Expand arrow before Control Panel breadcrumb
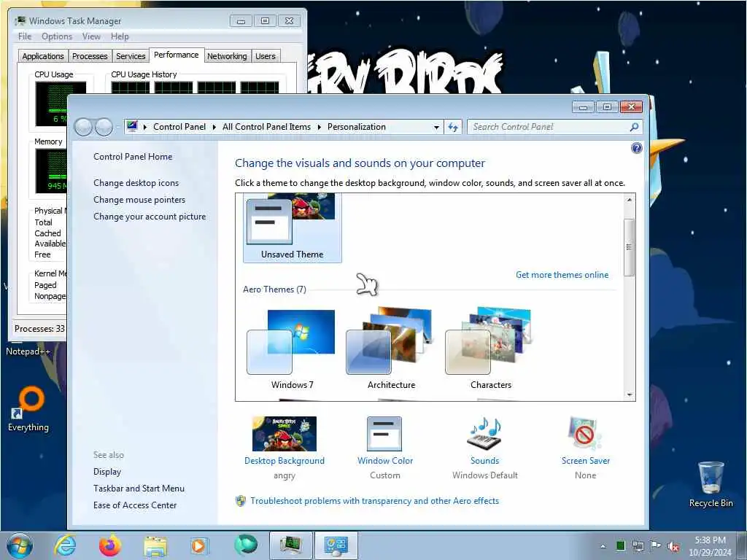The width and height of the screenshot is (747, 560). 145,127
